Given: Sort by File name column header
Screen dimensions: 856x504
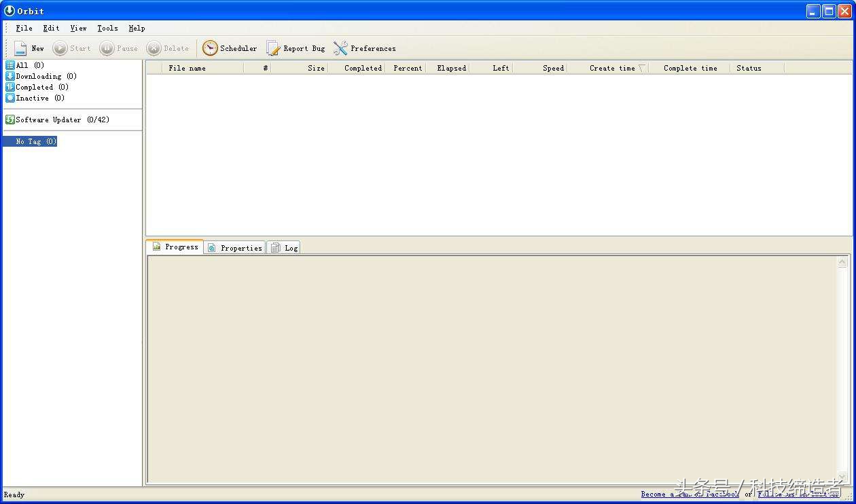Looking at the screenshot, I should click(203, 68).
